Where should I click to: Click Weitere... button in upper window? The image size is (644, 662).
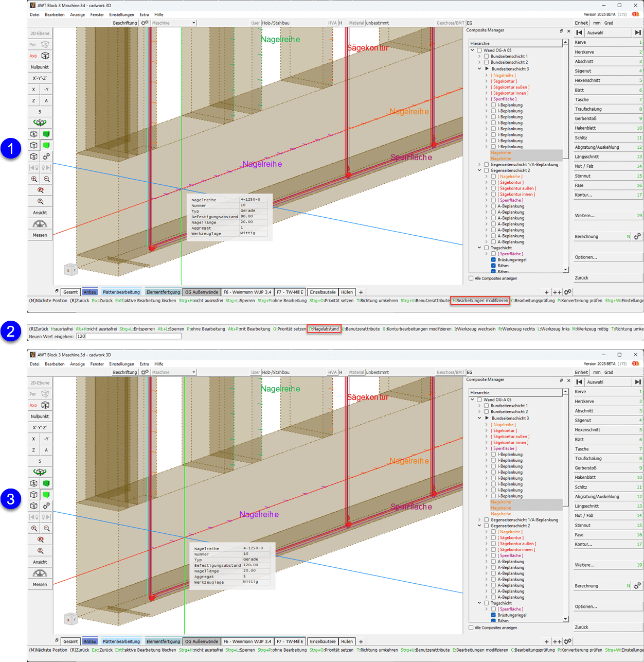click(608, 215)
